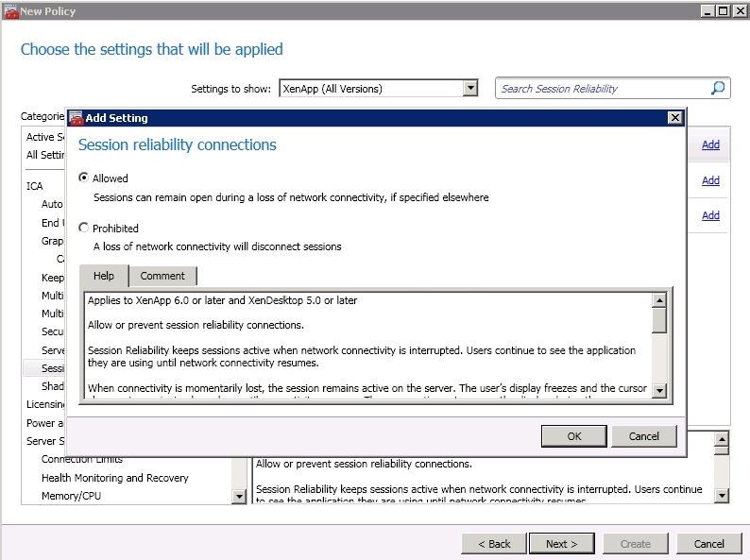The image size is (750, 560).
Task: Click the second Add link
Action: pyautogui.click(x=710, y=180)
